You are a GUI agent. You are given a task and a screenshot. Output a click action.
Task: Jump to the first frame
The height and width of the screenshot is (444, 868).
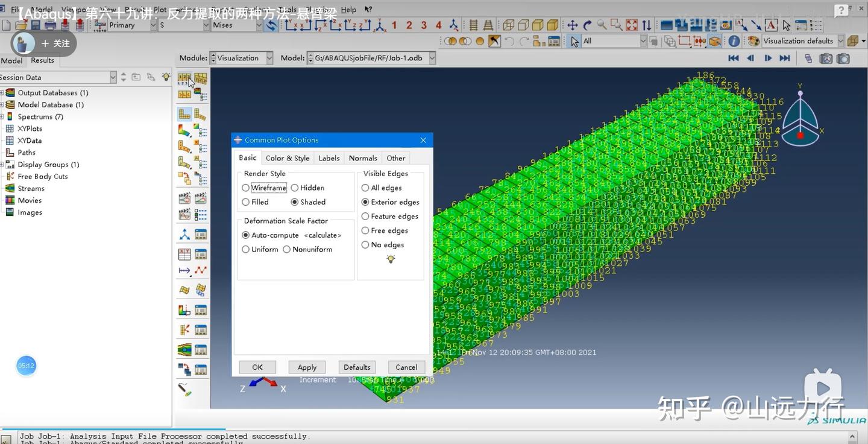[x=734, y=58]
